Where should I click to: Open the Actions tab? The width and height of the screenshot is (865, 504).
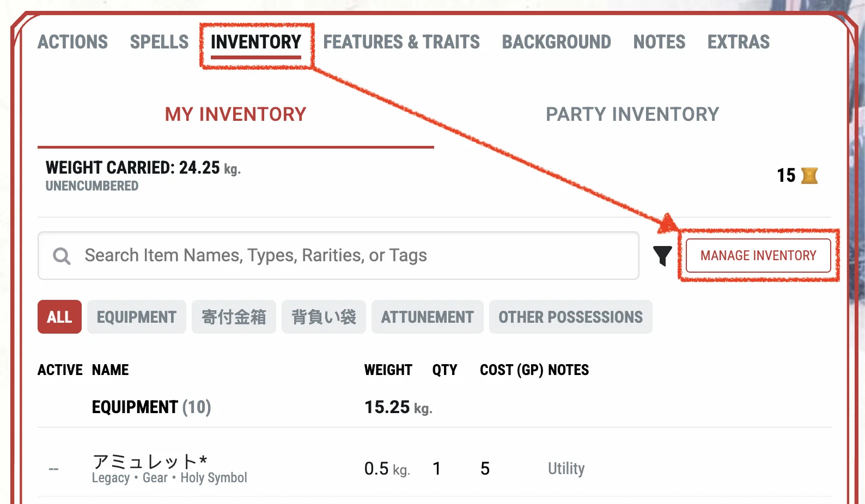point(72,42)
